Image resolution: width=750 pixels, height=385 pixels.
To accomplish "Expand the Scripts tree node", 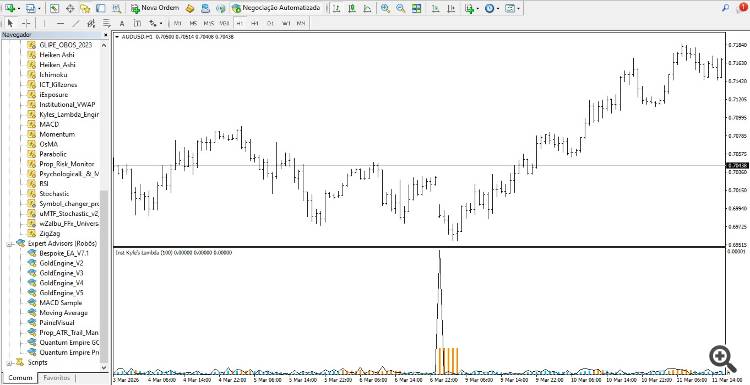I will (x=9, y=362).
